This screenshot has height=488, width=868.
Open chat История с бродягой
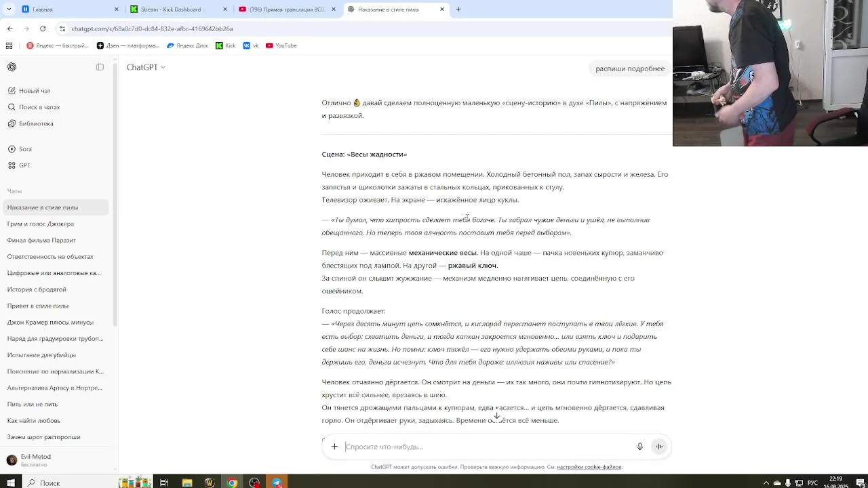point(56,289)
